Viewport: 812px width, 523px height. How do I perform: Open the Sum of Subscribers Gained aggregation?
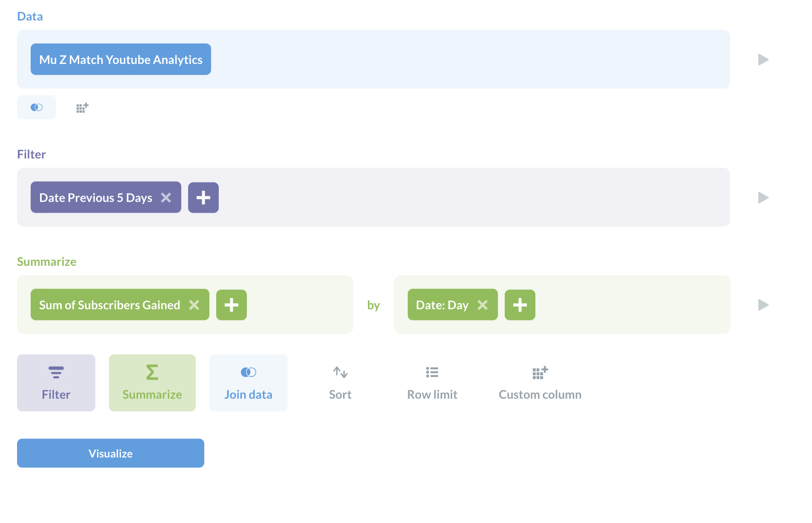109,305
